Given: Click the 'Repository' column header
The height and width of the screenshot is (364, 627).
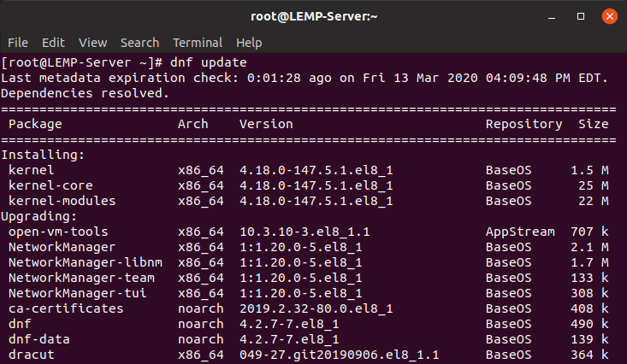Looking at the screenshot, I should pyautogui.click(x=523, y=124).
